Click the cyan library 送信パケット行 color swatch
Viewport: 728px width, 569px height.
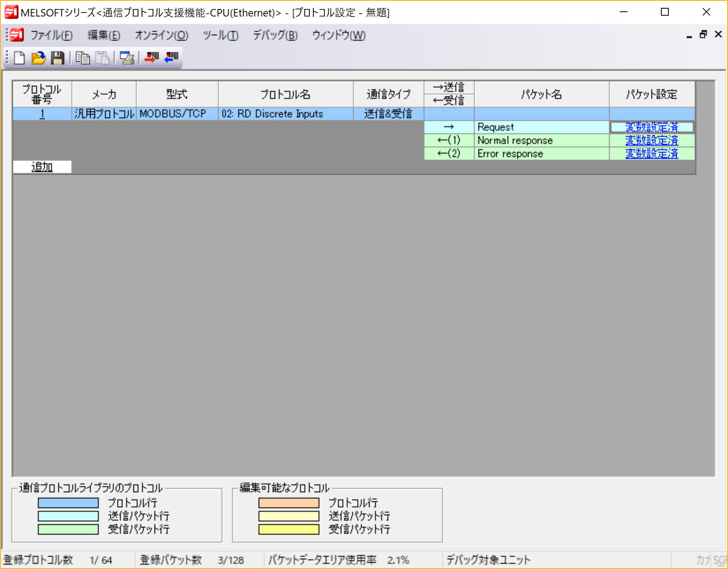(x=68, y=516)
